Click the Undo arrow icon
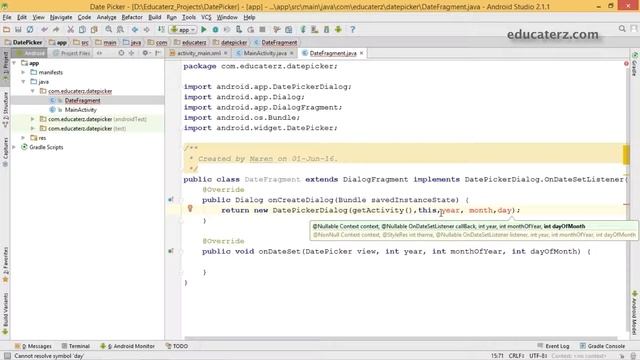The width and height of the screenshot is (640, 360). click(44, 29)
